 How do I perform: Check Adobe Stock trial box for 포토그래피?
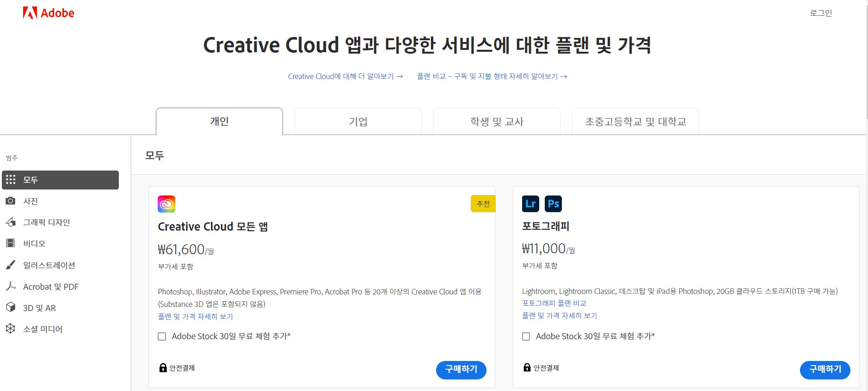[x=526, y=336]
